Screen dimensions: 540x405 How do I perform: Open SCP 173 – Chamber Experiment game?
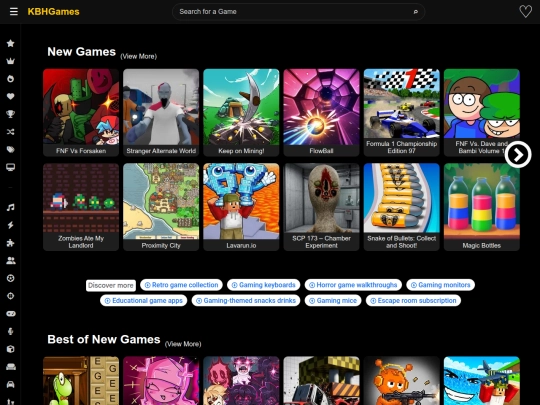pyautogui.click(x=321, y=207)
